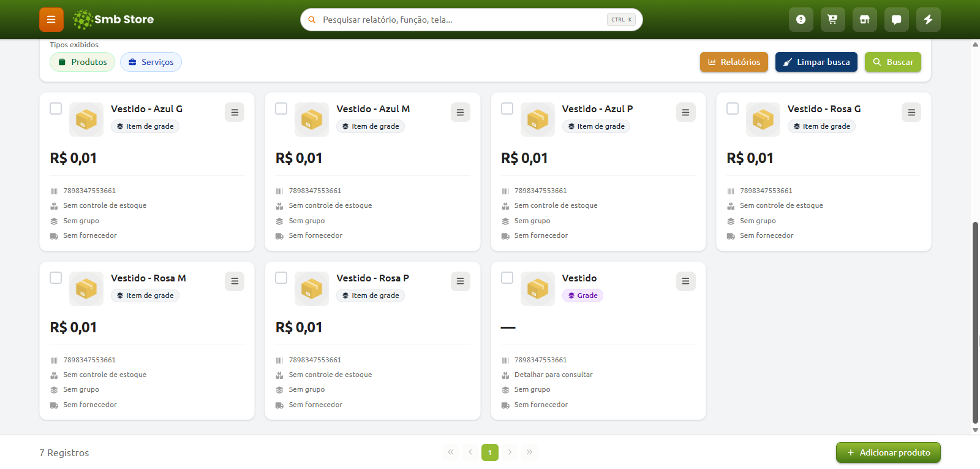980x469 pixels.
Task: Open the shopping cart icon
Action: [x=832, y=20]
